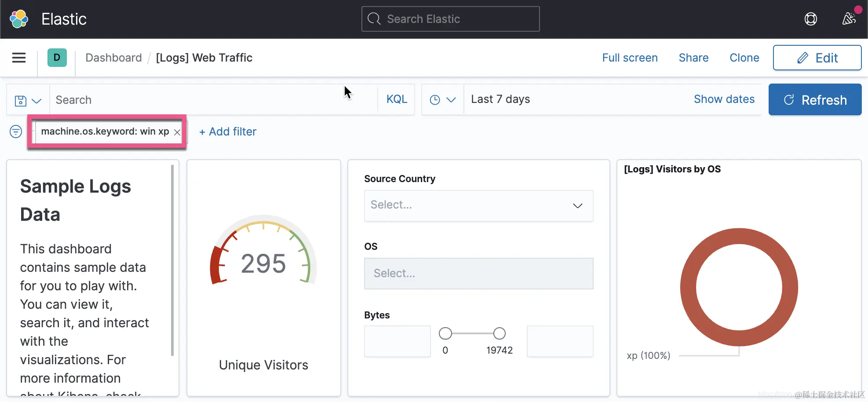Click the Bytes minimum value field

pos(397,341)
